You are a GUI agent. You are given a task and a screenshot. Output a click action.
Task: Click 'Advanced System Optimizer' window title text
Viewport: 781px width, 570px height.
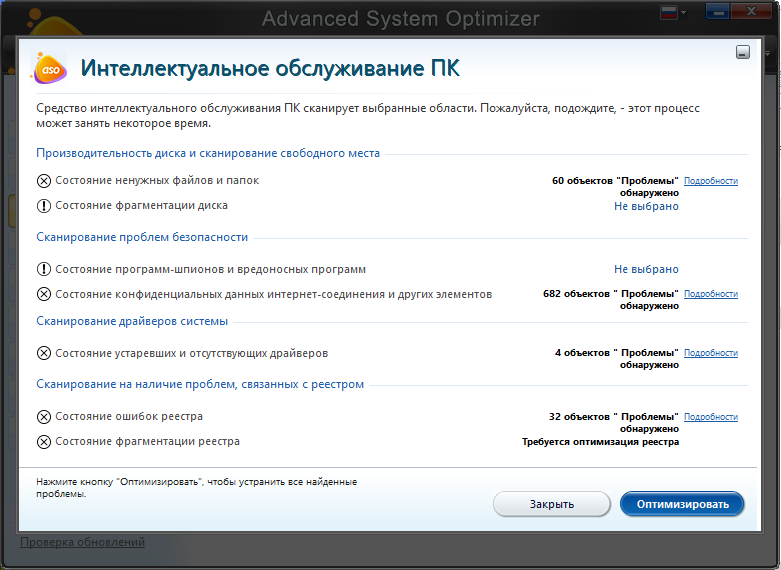tap(400, 19)
